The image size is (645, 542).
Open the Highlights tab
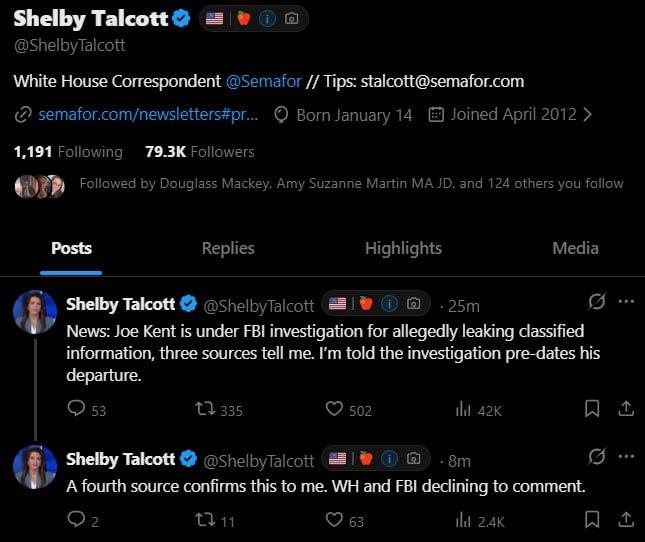(x=403, y=248)
